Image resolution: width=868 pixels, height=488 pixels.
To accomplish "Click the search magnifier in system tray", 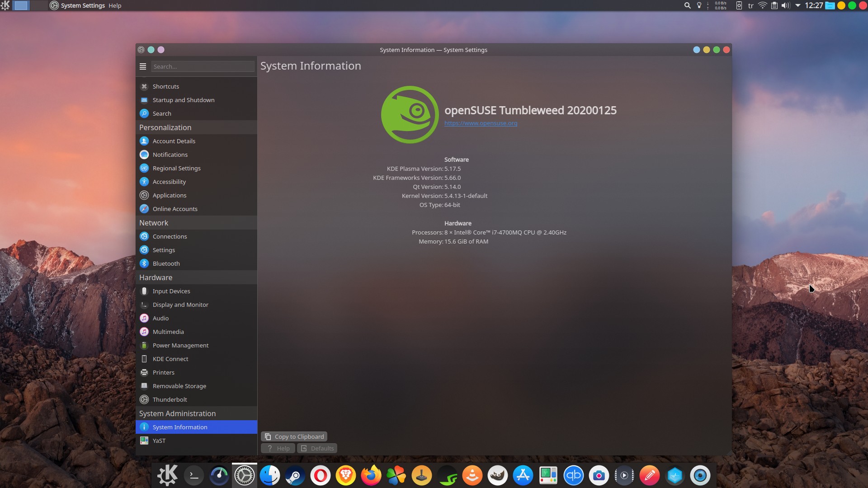I will pos(687,5).
